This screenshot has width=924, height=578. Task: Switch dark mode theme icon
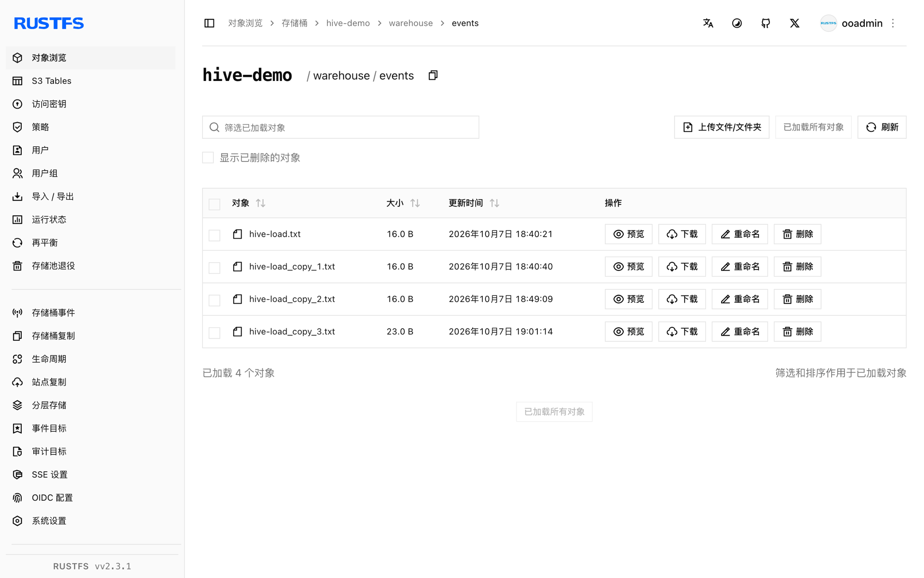pyautogui.click(x=737, y=23)
